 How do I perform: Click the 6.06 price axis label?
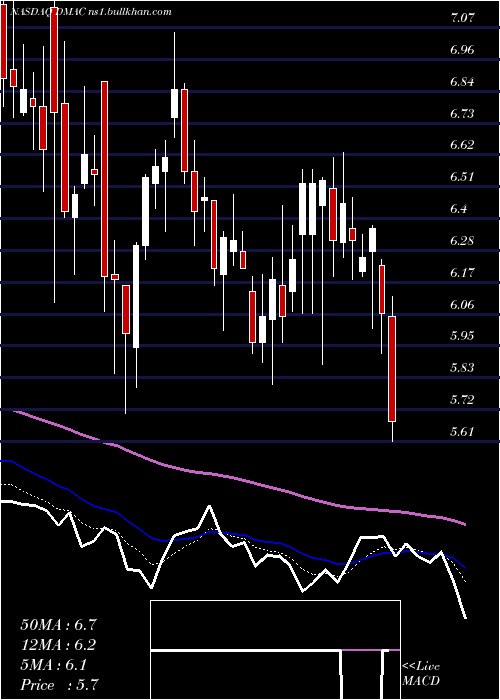(x=461, y=304)
